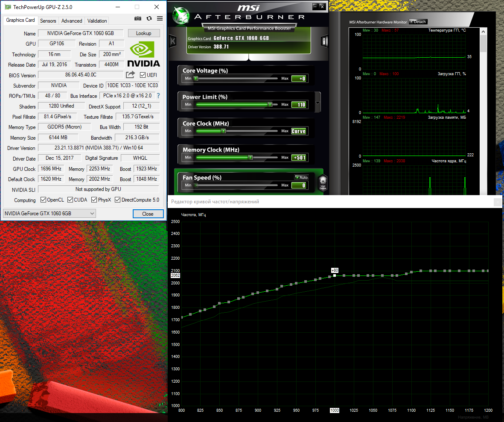Viewport: 504px width, 422px height.
Task: Open the GPU selection dropdown in GPU-Z
Action: pyautogui.click(x=50, y=214)
